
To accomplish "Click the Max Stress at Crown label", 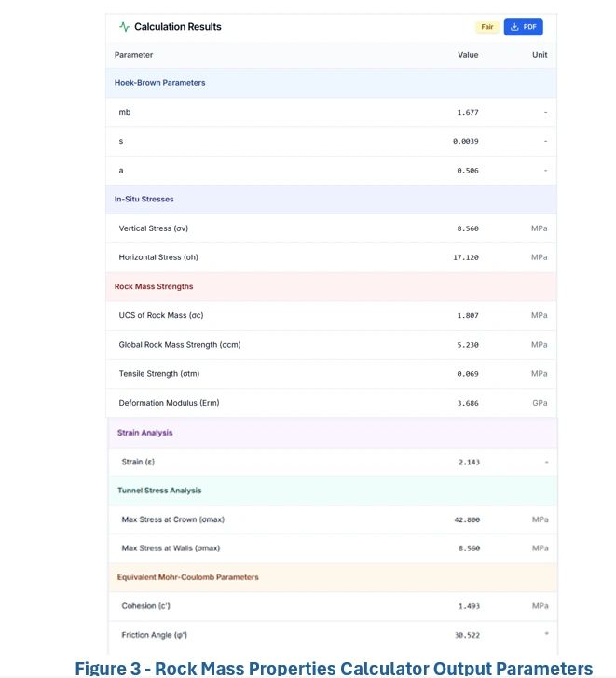I will pyautogui.click(x=172, y=519).
